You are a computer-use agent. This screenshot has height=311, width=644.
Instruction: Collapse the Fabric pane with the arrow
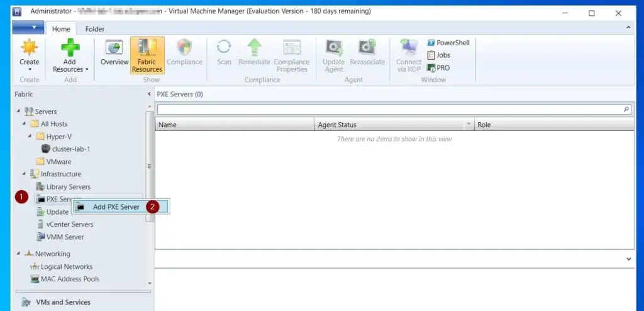(149, 94)
